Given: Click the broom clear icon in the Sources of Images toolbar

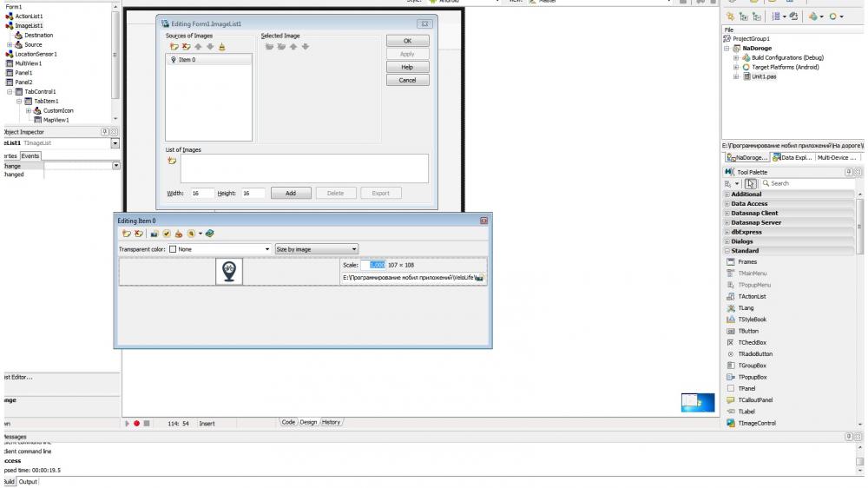Looking at the screenshot, I should (222, 47).
